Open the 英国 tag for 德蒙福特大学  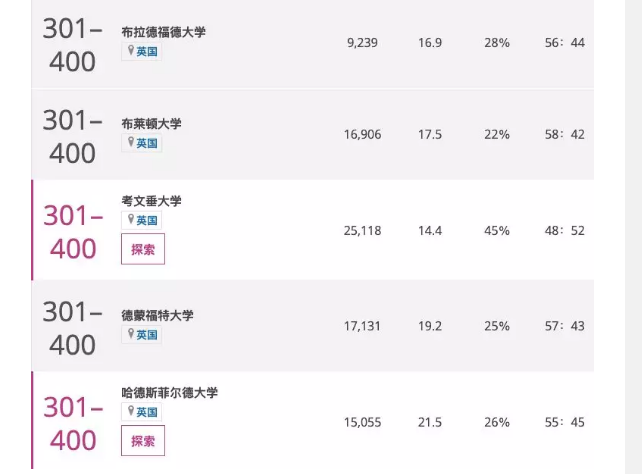click(x=142, y=335)
